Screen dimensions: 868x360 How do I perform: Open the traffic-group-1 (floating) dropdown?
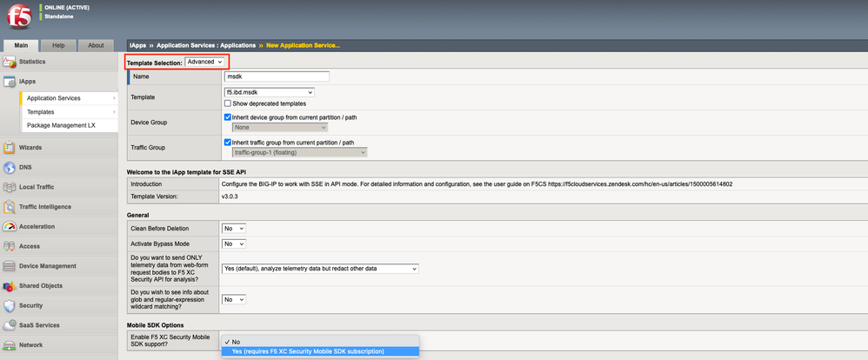coord(299,152)
